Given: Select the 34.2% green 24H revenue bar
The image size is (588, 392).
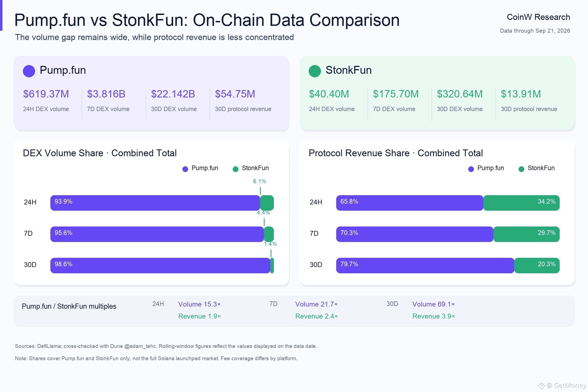Looking at the screenshot, I should coord(521,203).
